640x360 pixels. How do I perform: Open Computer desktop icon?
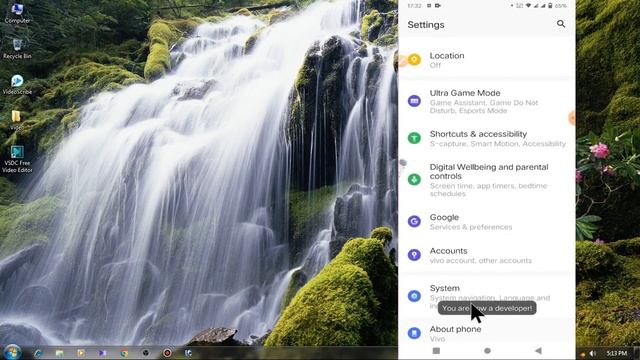click(17, 13)
